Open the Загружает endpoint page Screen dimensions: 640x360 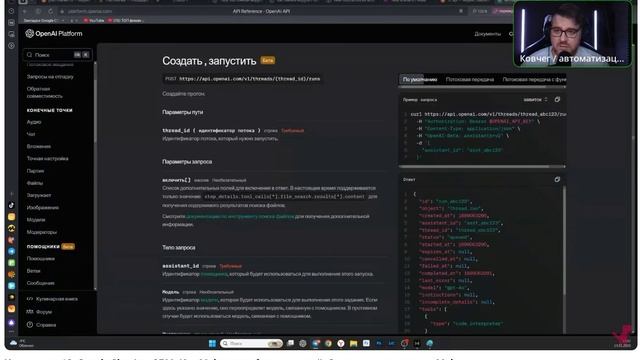[39, 195]
